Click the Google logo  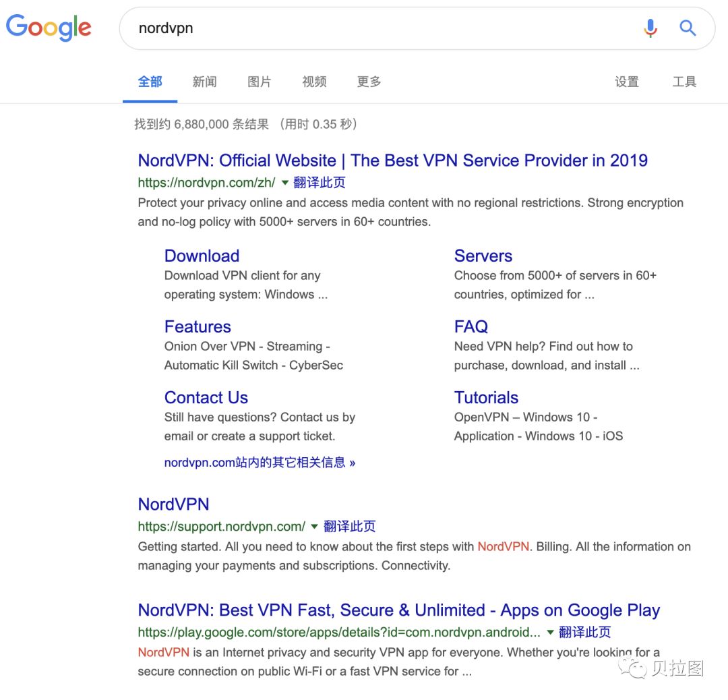coord(49,28)
